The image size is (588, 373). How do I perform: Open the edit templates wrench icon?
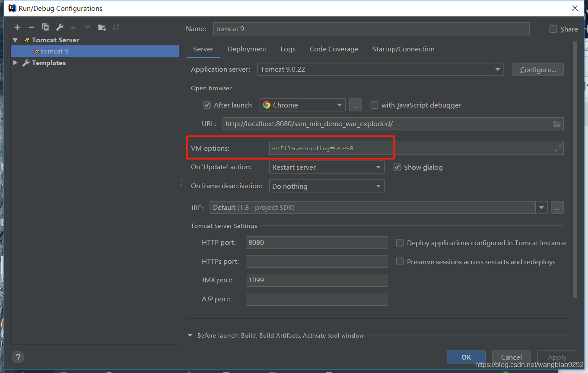coord(60,27)
